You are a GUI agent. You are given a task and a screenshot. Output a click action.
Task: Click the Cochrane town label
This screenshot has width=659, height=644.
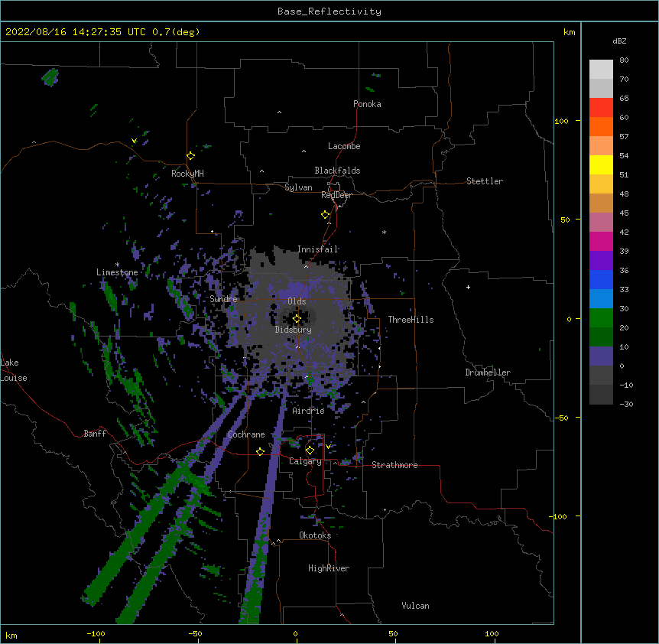pyautogui.click(x=246, y=434)
